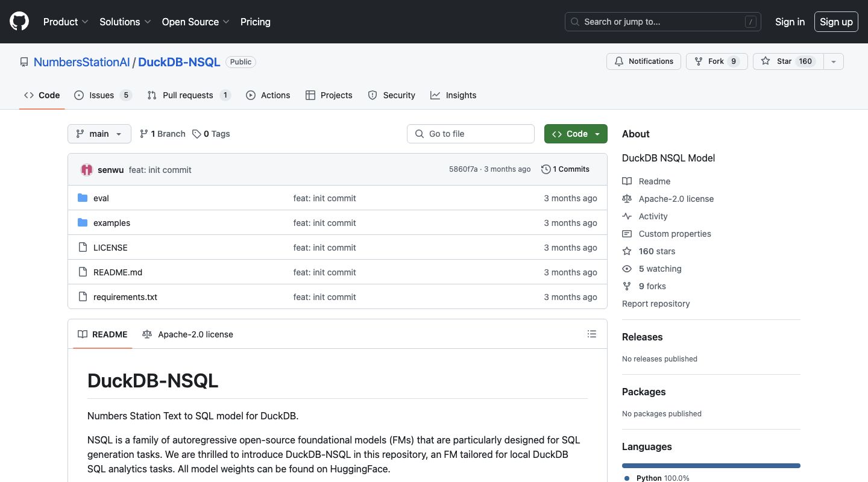Expand the Product menu

pyautogui.click(x=66, y=22)
